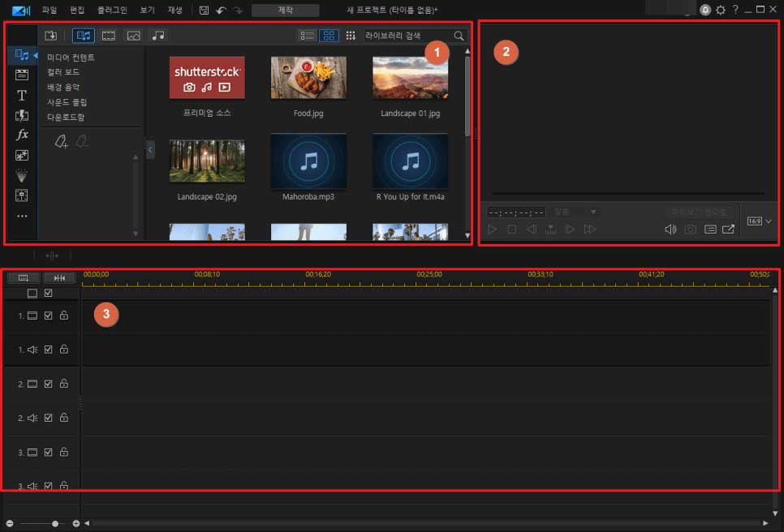Open notifications bell icon
Image resolution: width=784 pixels, height=532 pixels.
[x=705, y=10]
